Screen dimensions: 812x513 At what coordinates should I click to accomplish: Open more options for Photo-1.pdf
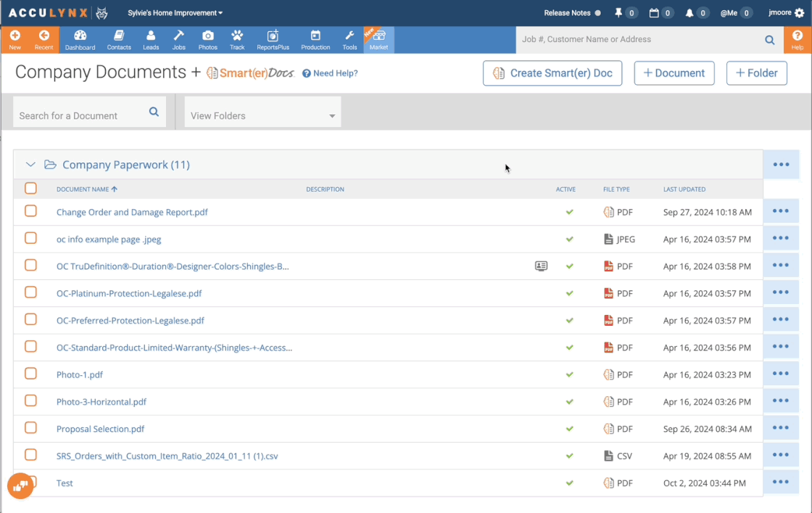(x=780, y=374)
